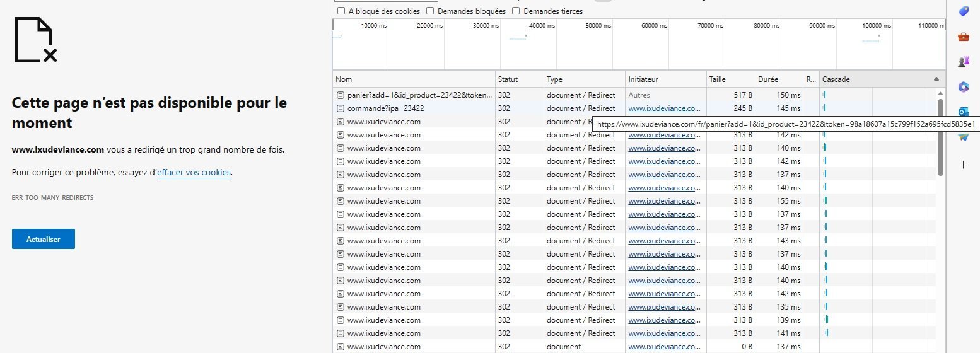This screenshot has height=353, width=980.
Task: Click the cascade bar of the panier?add=1 request
Action: [x=824, y=95]
